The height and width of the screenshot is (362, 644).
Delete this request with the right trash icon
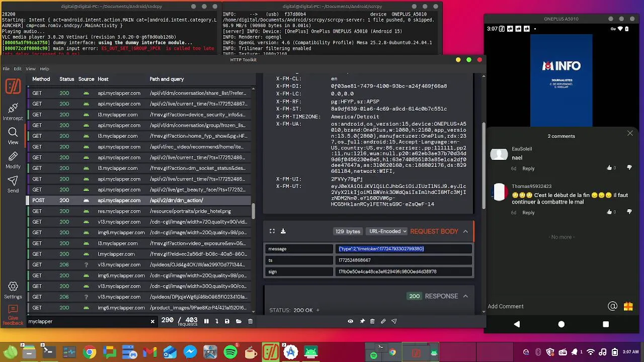(372, 321)
